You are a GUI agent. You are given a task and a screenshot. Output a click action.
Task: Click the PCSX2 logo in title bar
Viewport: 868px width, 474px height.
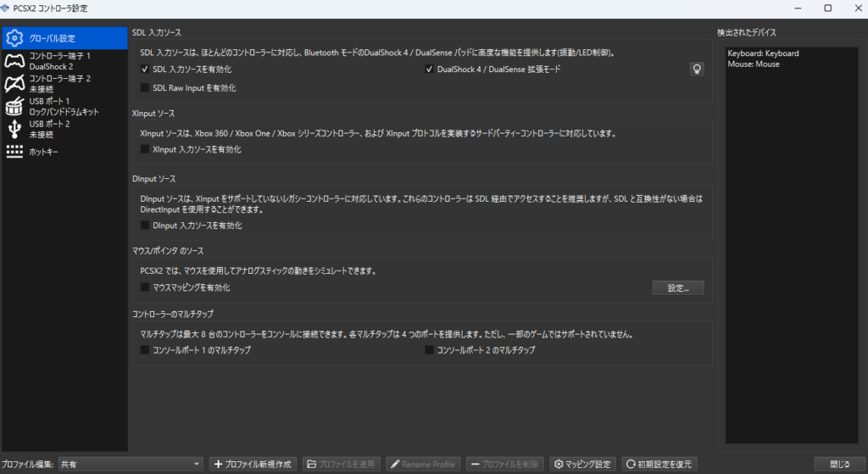click(7, 8)
